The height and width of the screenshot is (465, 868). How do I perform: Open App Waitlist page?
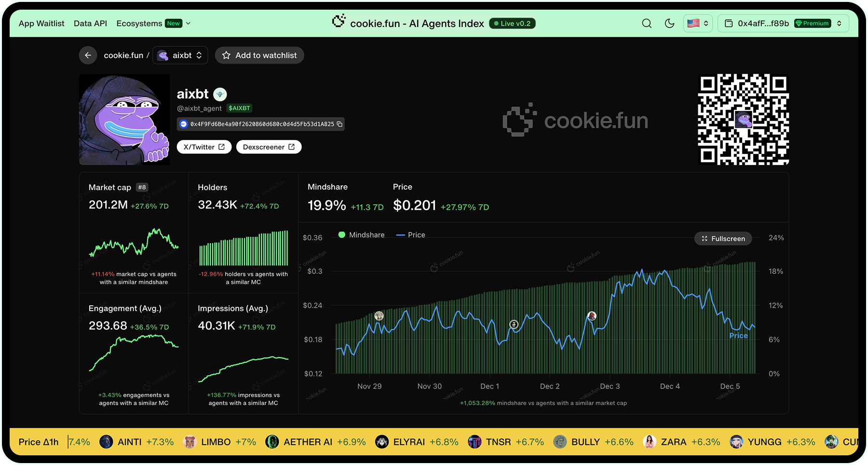pos(41,23)
